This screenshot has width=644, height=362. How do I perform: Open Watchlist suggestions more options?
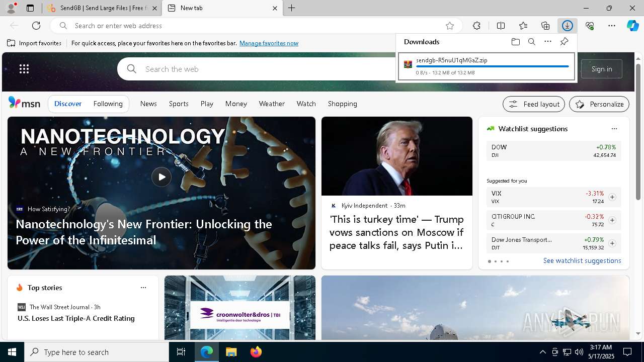point(614,129)
